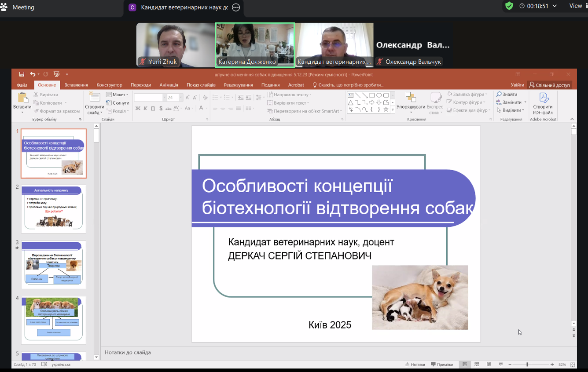Open Slide Sorter view from status bar
The height and width of the screenshot is (372, 588).
click(x=477, y=365)
